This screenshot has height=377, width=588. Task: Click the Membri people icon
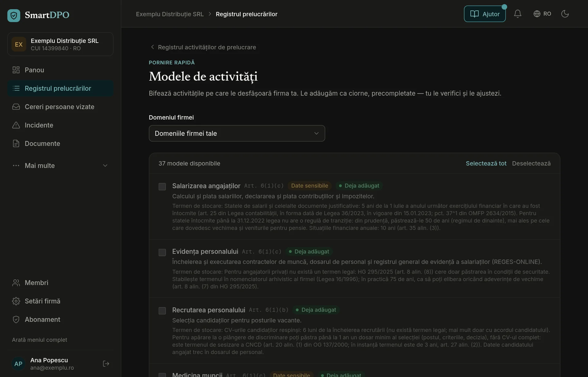pyautogui.click(x=16, y=283)
